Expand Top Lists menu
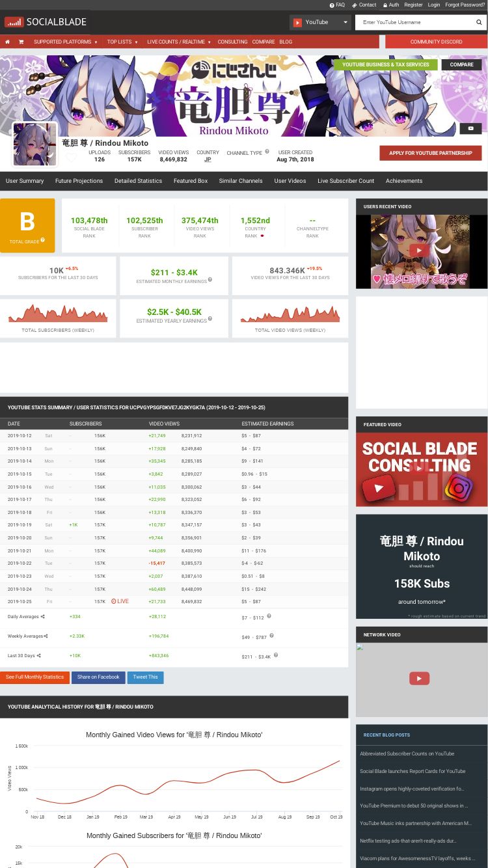The width and height of the screenshot is (488, 868). pos(122,42)
